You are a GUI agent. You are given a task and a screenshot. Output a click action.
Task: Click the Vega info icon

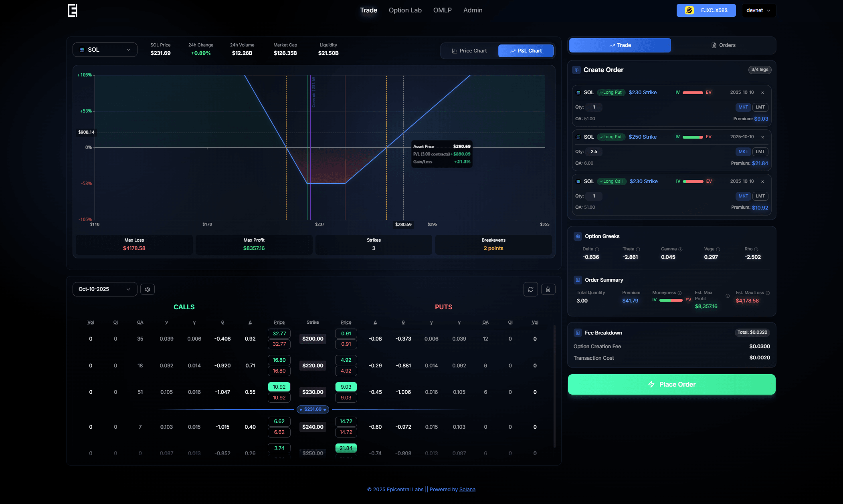[x=718, y=249]
